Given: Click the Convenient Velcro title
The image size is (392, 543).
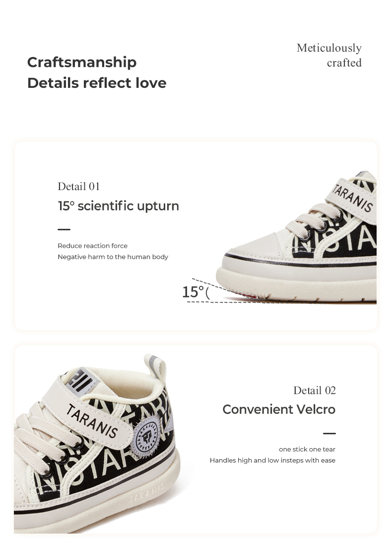Looking at the screenshot, I should coord(279,409).
